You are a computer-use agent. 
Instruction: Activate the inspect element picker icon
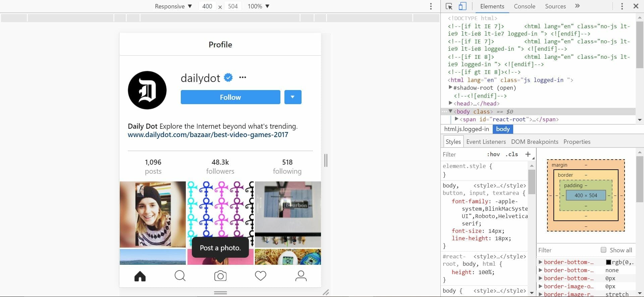click(449, 6)
